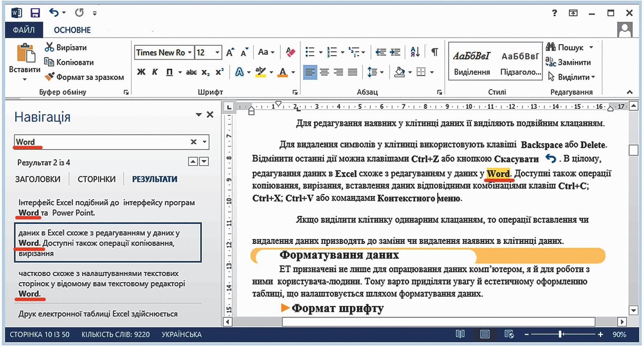Screen dimensions: 644x346
Task: Show or hide paragraph marks
Action: (434, 52)
